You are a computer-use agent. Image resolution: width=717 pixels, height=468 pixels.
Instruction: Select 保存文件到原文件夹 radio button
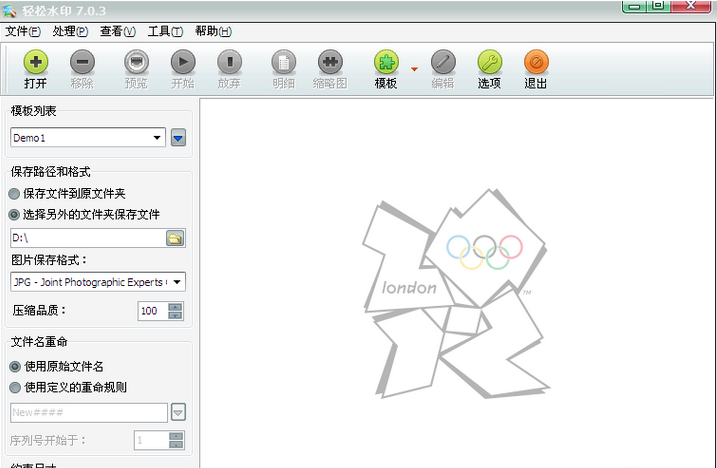point(14,194)
